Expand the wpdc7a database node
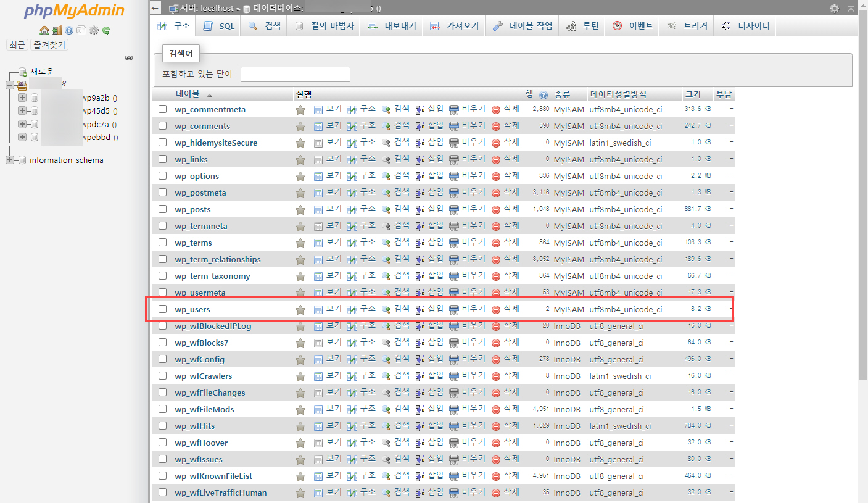Image resolution: width=868 pixels, height=503 pixels. coord(22,123)
